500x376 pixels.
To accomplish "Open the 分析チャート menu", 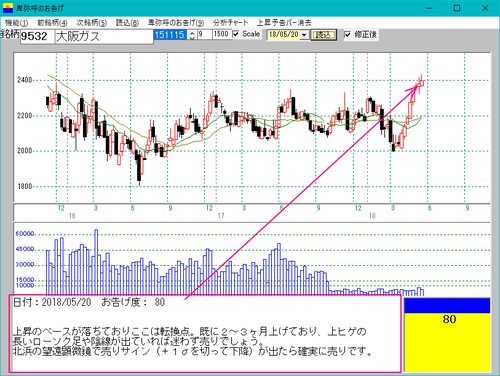I will pyautogui.click(x=230, y=23).
